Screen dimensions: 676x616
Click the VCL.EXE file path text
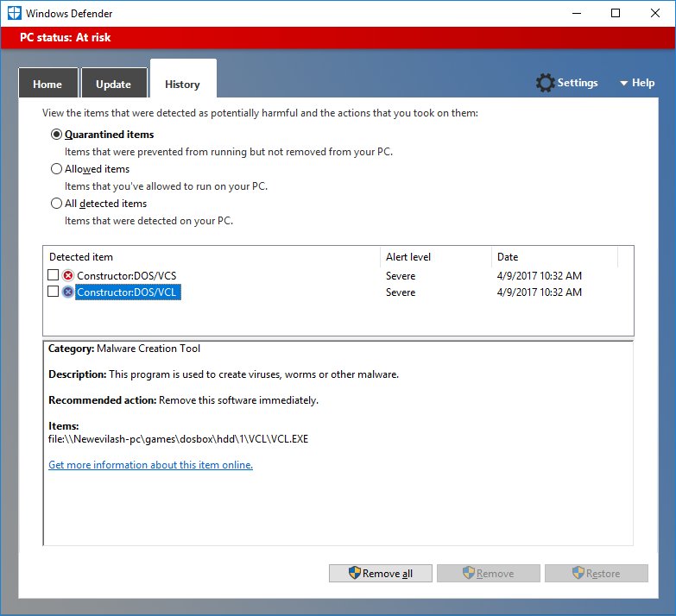point(178,439)
